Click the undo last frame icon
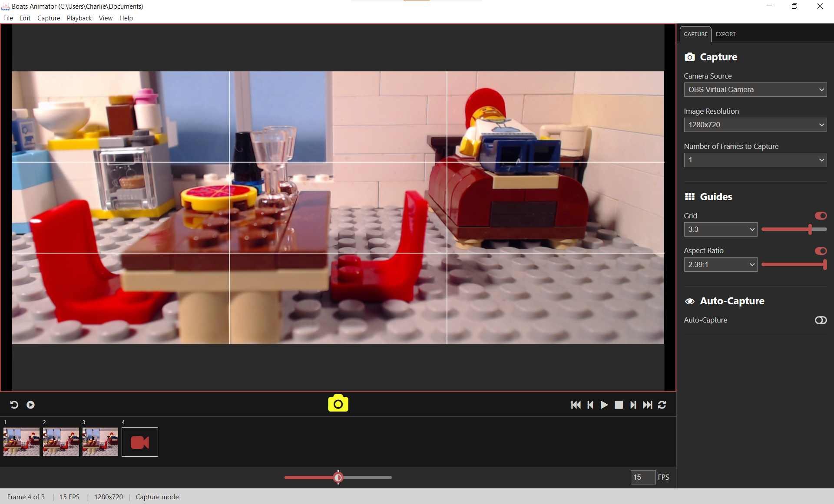The height and width of the screenshot is (504, 834). point(14,405)
